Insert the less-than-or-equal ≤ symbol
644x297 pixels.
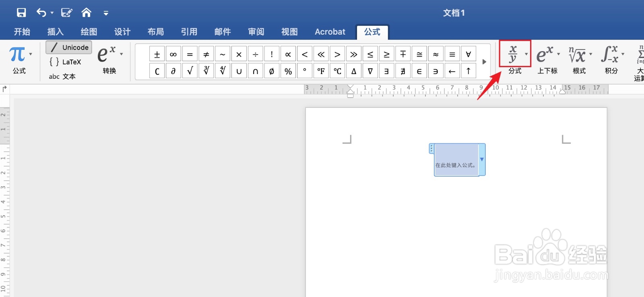370,54
